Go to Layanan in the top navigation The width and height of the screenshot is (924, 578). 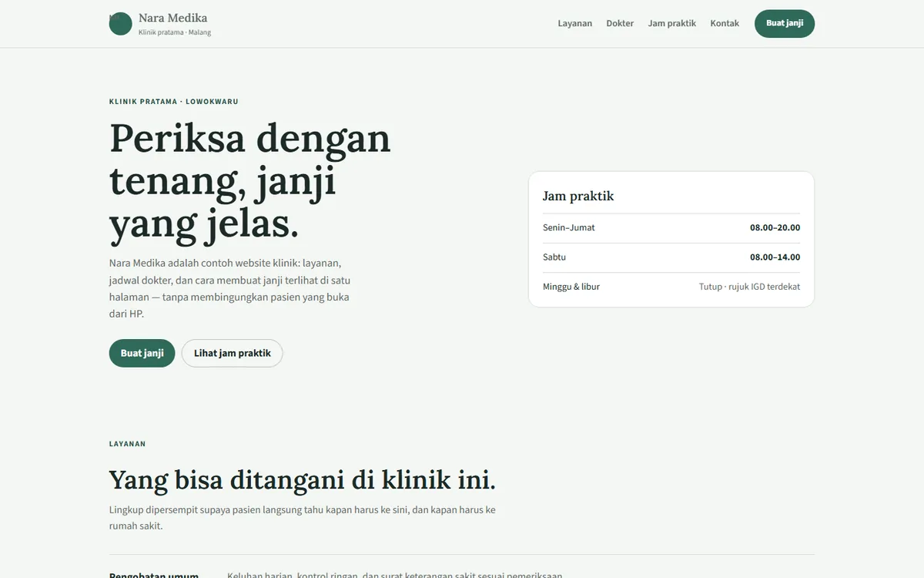point(575,23)
